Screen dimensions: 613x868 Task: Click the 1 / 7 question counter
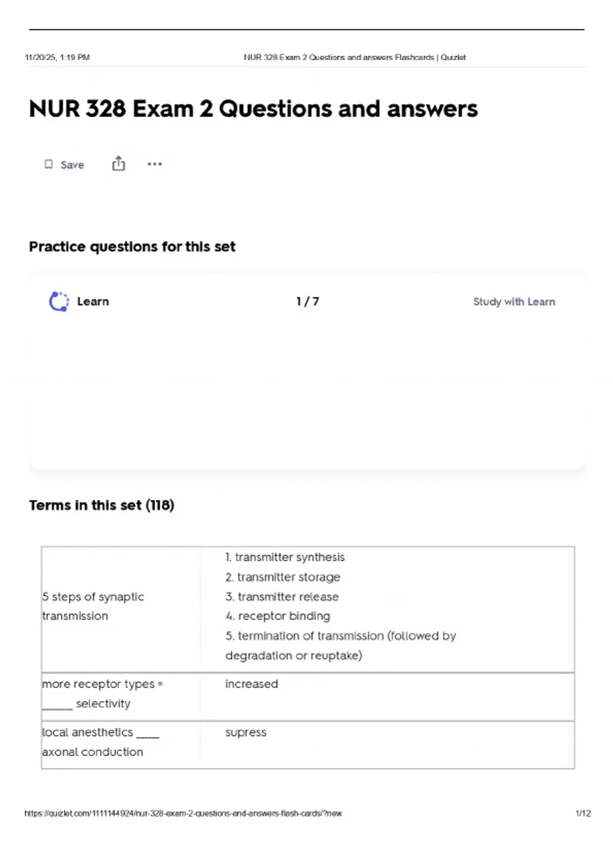pos(308,301)
